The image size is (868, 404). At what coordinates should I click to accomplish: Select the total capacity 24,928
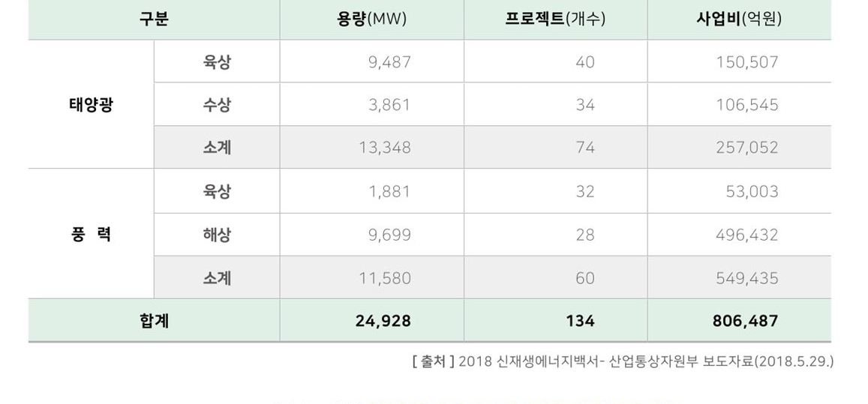click(x=383, y=321)
